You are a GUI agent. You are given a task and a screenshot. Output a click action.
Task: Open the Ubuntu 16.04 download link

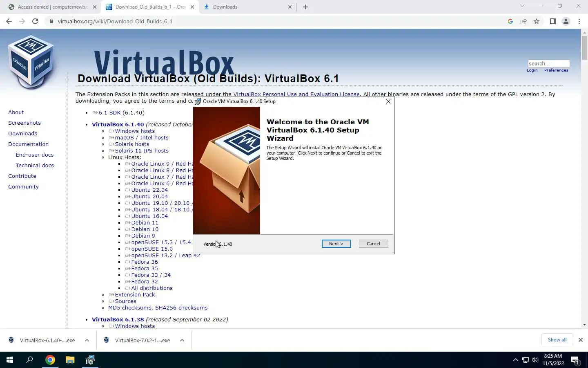[x=149, y=216]
